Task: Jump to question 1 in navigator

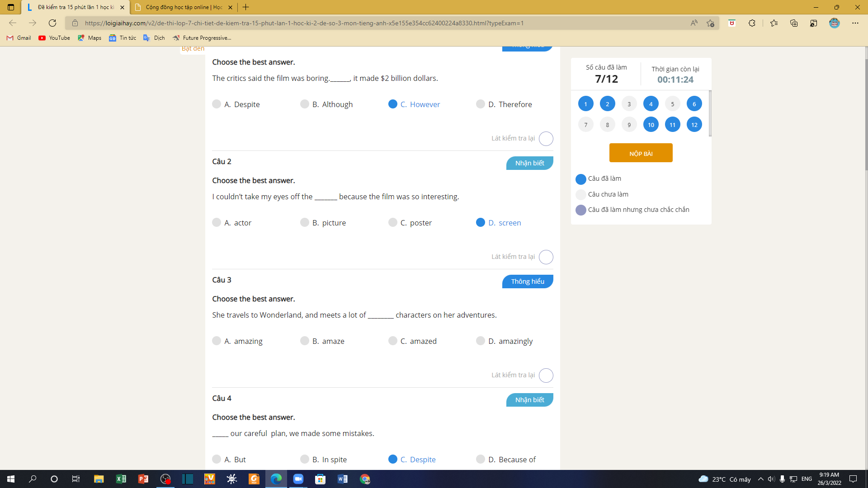Action: (x=585, y=104)
